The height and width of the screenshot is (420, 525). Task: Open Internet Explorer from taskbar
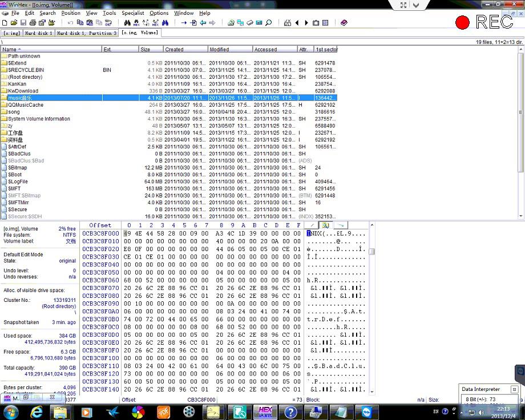(36, 412)
